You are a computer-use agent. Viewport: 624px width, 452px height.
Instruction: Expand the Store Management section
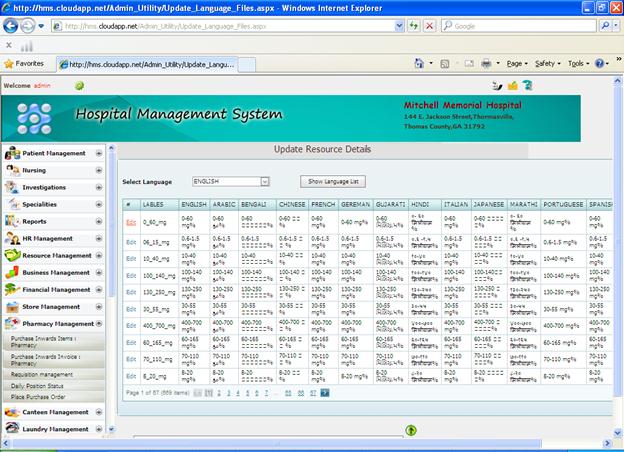[99, 306]
